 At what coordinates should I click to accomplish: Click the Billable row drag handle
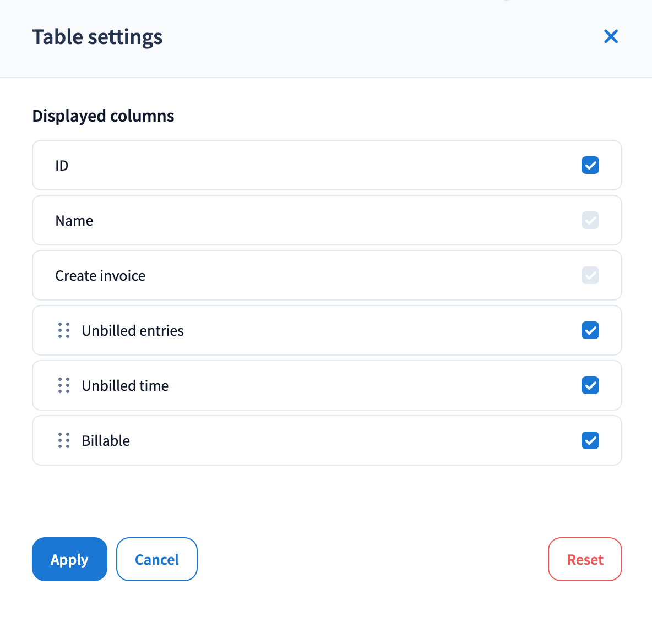(x=64, y=440)
